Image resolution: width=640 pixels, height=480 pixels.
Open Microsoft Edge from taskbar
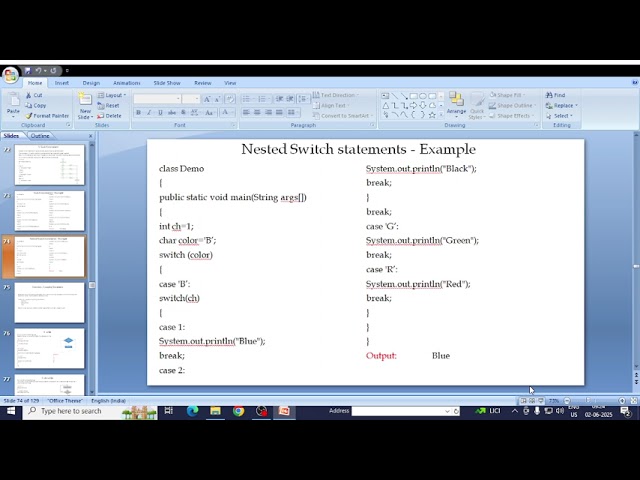(192, 411)
